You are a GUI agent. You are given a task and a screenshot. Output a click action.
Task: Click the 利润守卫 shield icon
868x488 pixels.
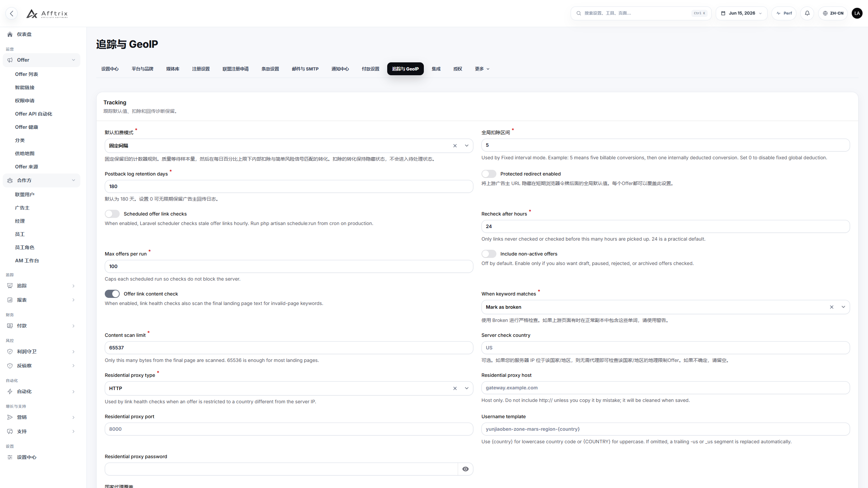click(10, 351)
